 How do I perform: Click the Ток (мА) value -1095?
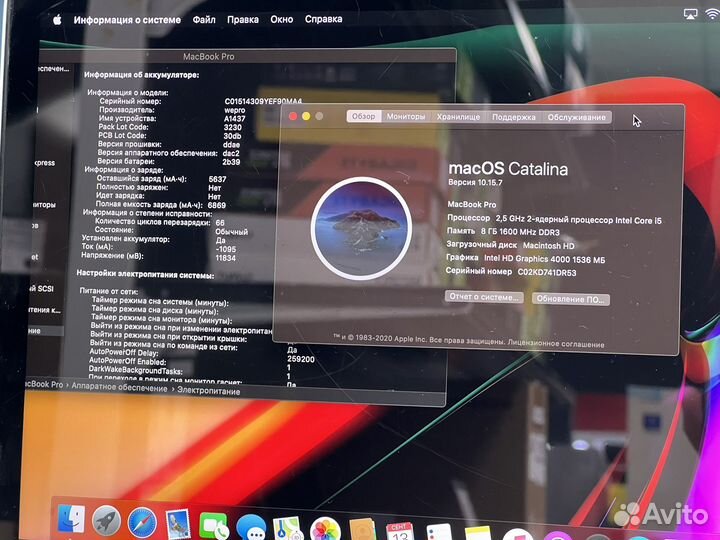(225, 249)
